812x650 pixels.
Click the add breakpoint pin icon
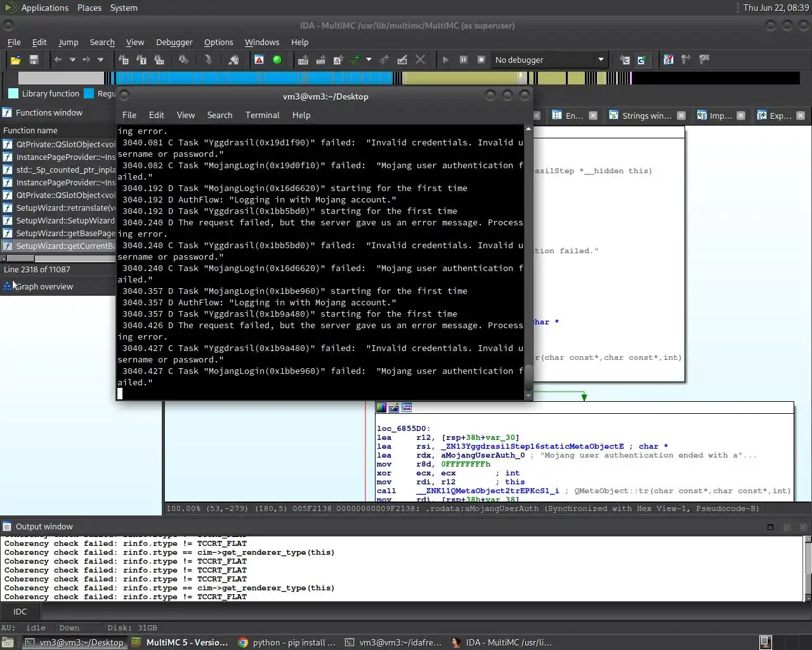pos(686,60)
